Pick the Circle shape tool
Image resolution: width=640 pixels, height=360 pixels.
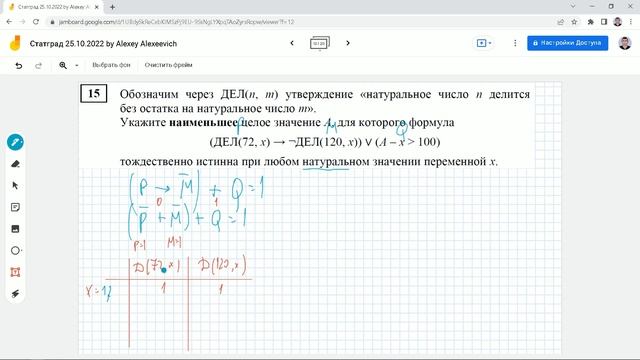15,251
